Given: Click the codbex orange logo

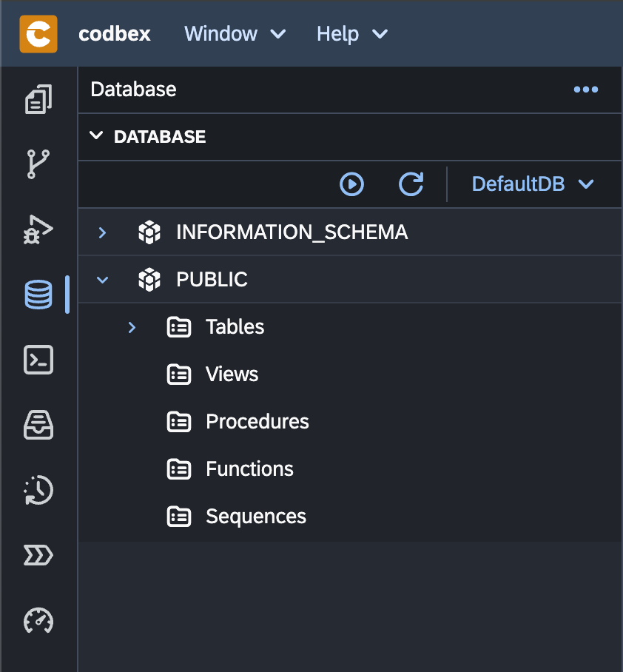Looking at the screenshot, I should pos(38,34).
